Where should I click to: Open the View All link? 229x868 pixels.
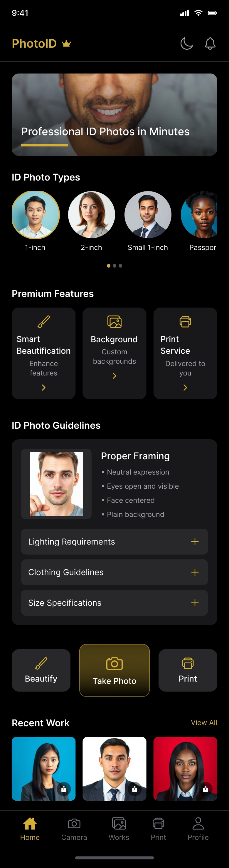click(204, 722)
